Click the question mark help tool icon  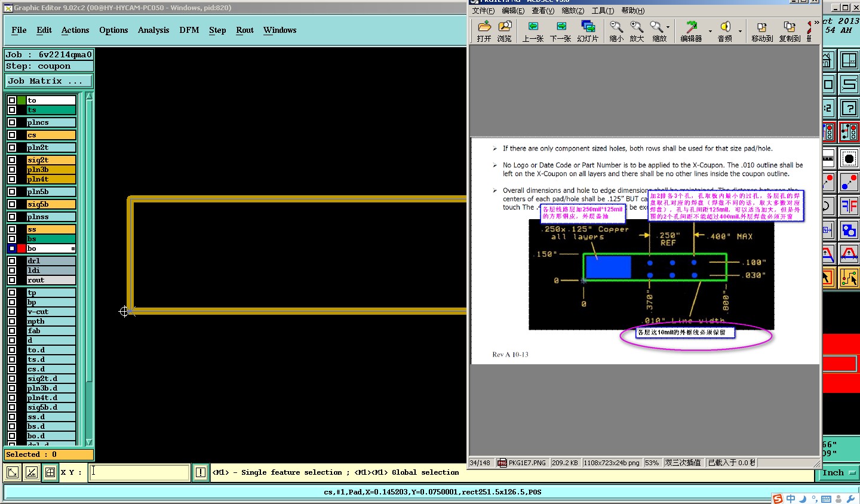point(849,108)
